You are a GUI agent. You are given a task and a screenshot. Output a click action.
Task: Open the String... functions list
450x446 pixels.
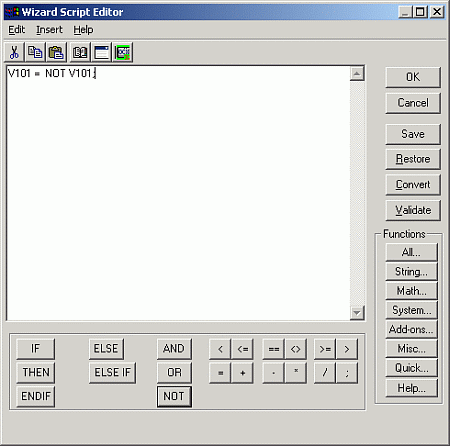(x=411, y=271)
